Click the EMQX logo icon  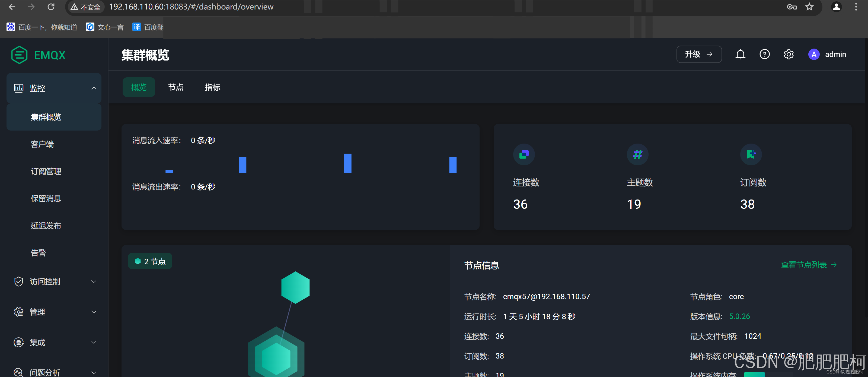pyautogui.click(x=19, y=55)
